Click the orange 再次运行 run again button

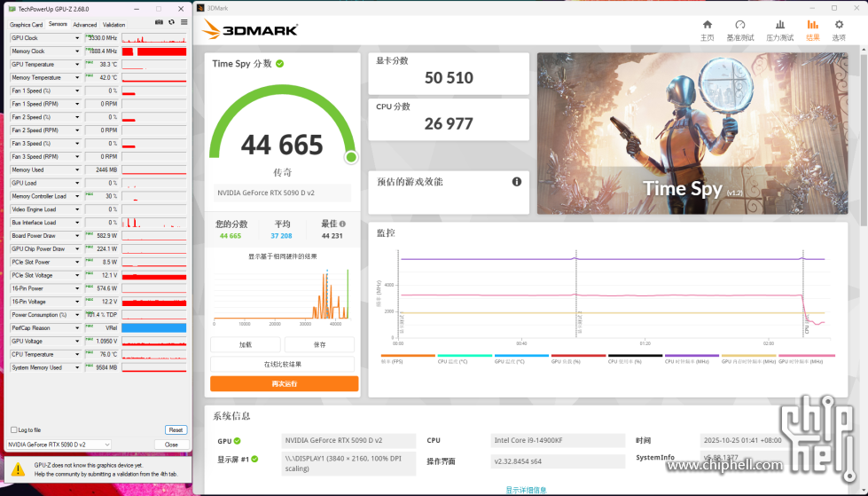(284, 384)
